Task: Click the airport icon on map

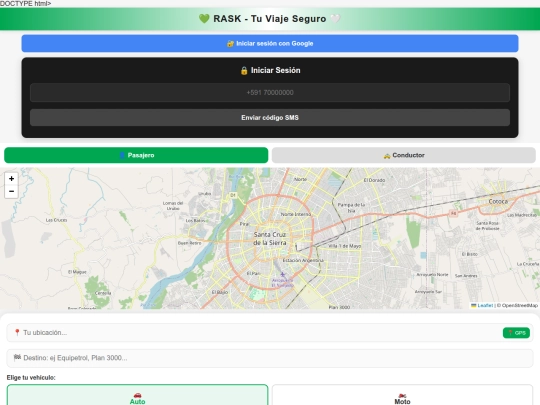Action: tap(283, 274)
